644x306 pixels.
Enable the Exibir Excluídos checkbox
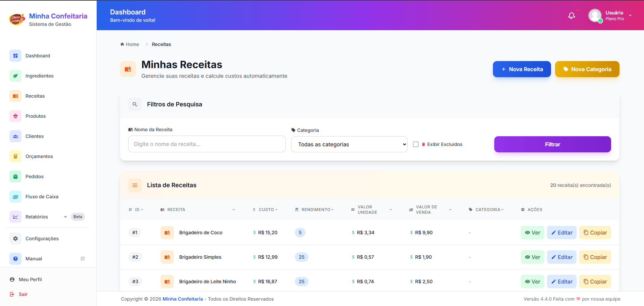coord(416,144)
